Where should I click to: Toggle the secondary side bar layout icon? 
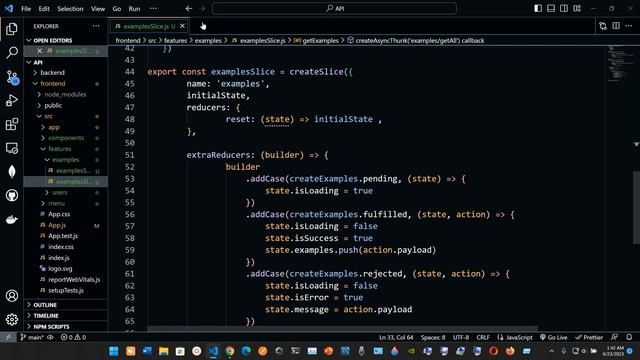(564, 8)
